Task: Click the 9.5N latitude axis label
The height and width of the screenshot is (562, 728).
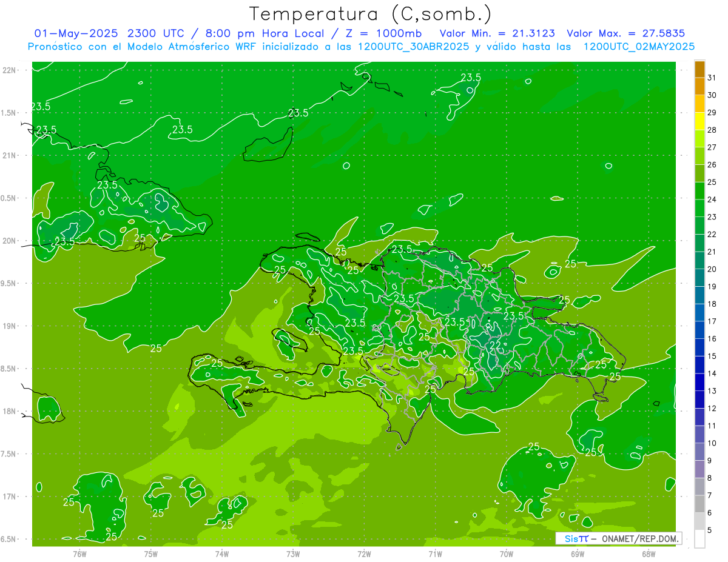Action: tap(9, 283)
